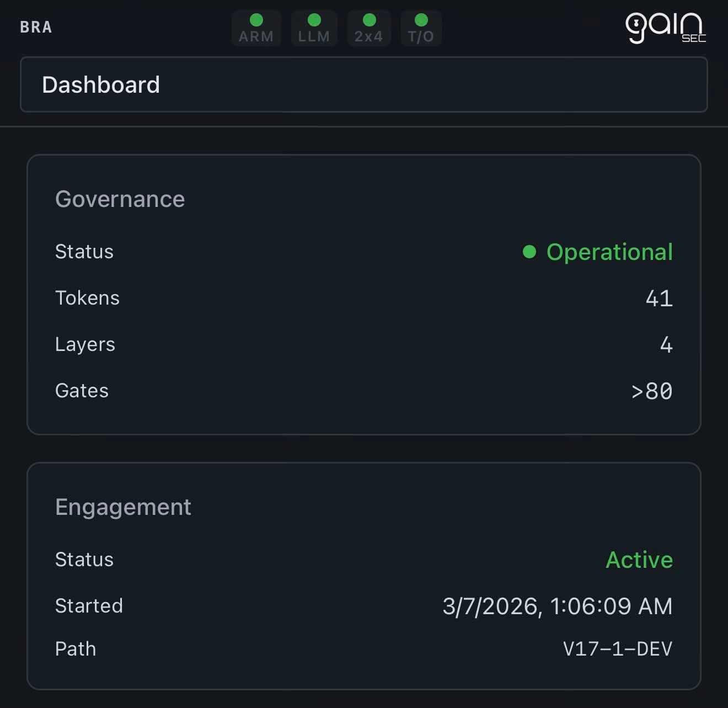Click the ARM status indicator
This screenshot has height=708, width=728.
tap(255, 28)
